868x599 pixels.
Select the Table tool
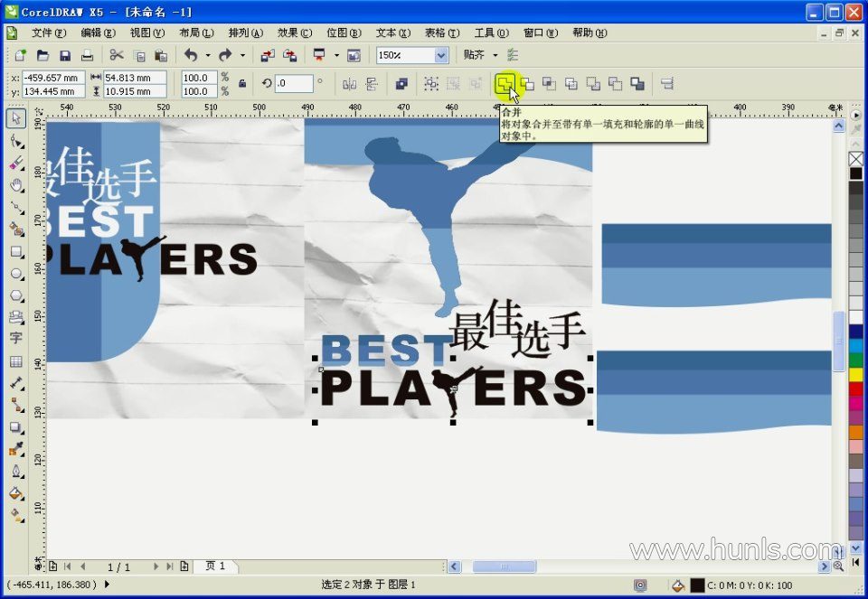16,360
